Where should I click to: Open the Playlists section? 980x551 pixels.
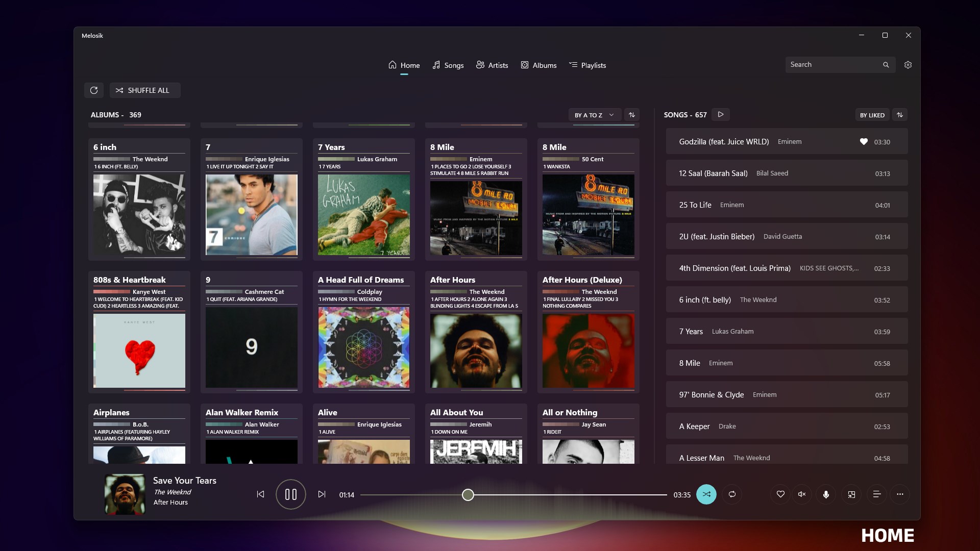(587, 65)
